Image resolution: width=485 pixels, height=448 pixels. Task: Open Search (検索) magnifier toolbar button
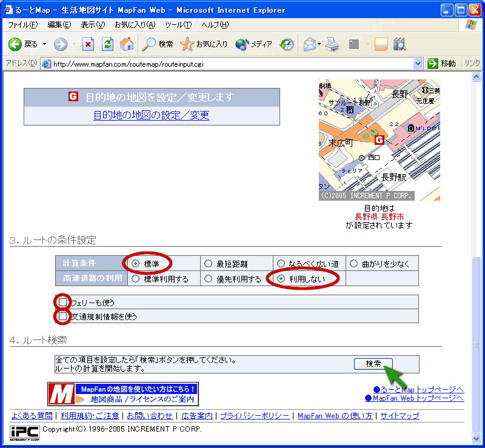coord(158,44)
